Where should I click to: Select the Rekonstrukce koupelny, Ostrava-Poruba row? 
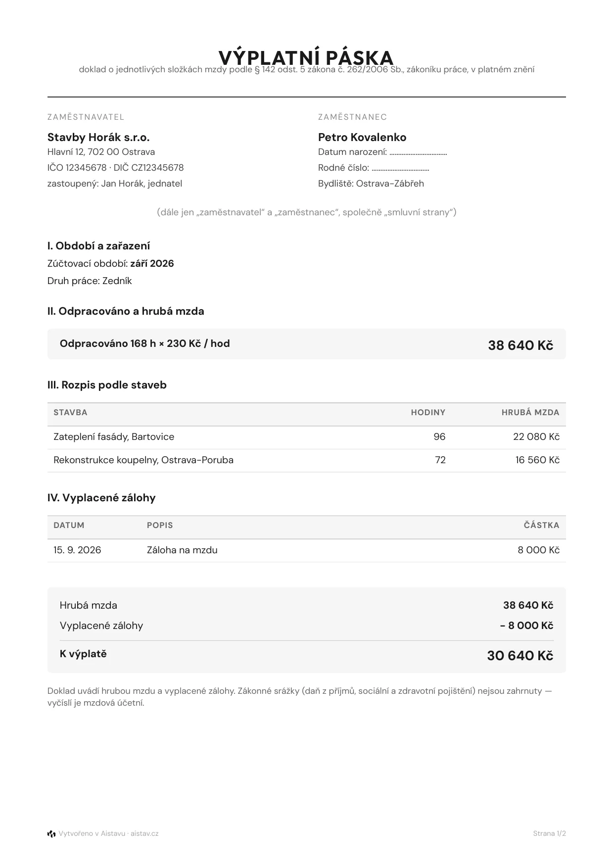(x=306, y=460)
